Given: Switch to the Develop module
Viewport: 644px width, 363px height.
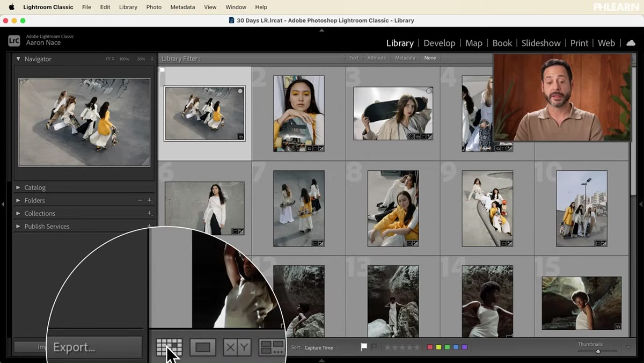Looking at the screenshot, I should click(439, 43).
